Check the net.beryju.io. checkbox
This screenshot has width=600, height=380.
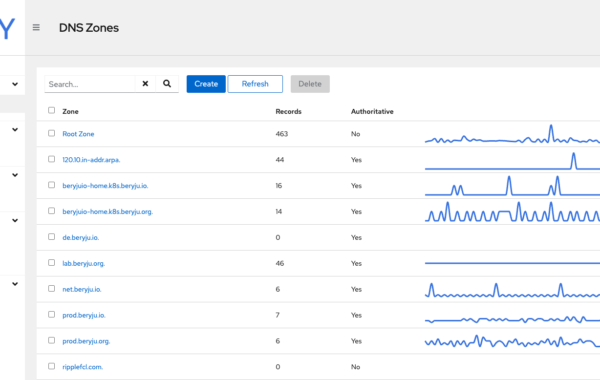52,289
